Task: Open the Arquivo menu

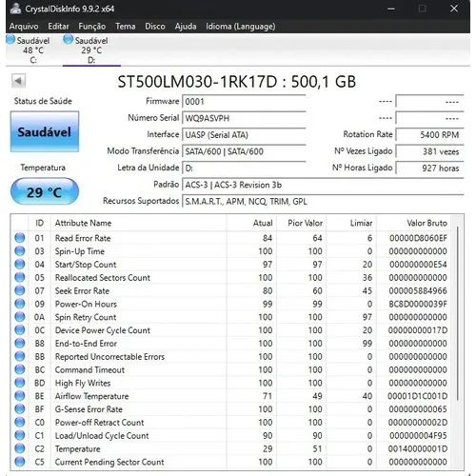Action: 24,27
